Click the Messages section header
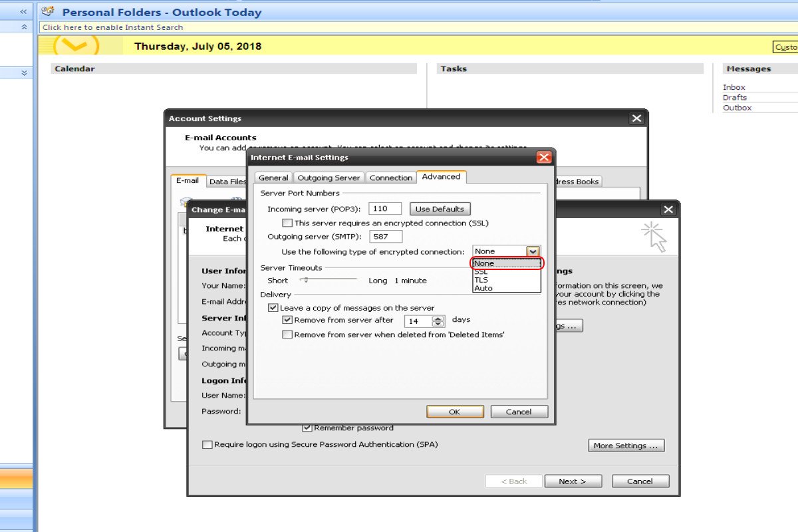The height and width of the screenshot is (532, 798). (760, 68)
